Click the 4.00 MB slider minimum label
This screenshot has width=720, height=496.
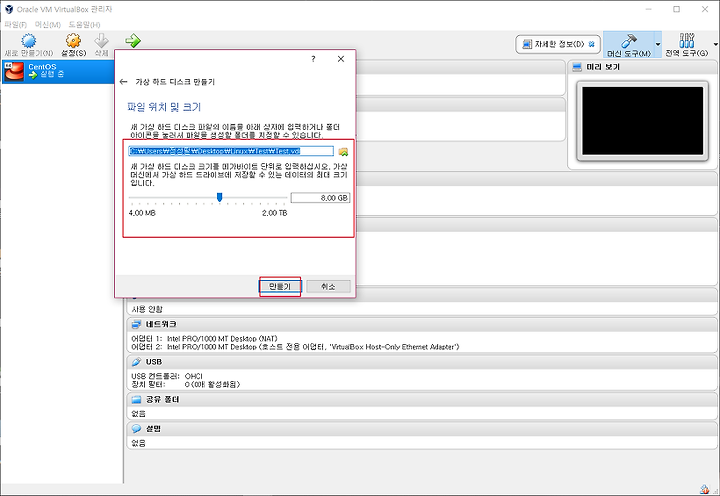pos(142,213)
